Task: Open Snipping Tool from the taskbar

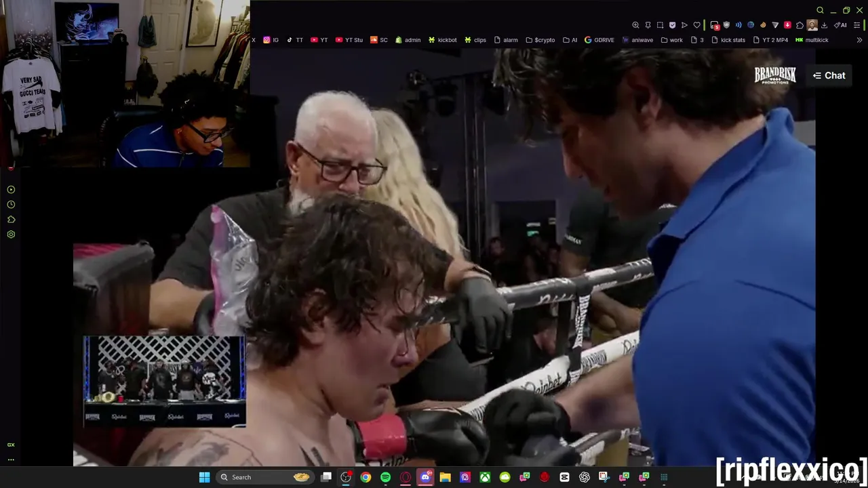Action: pyautogui.click(x=604, y=477)
